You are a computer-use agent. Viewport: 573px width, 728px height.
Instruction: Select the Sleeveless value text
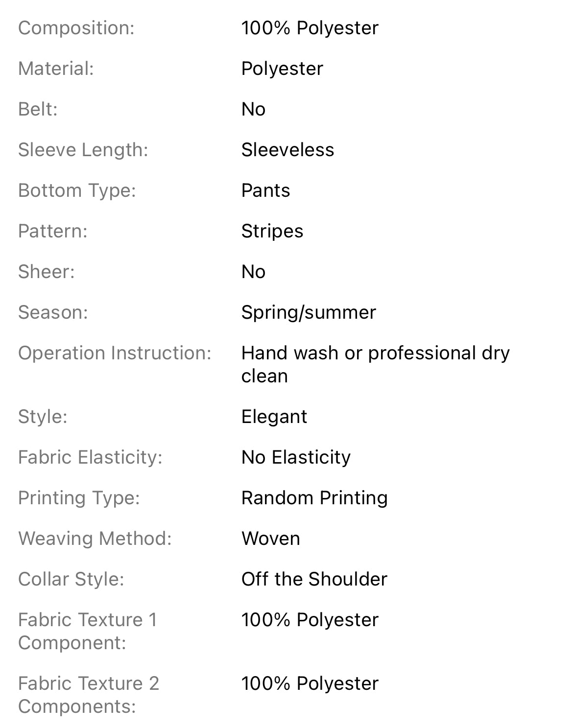pos(287,150)
